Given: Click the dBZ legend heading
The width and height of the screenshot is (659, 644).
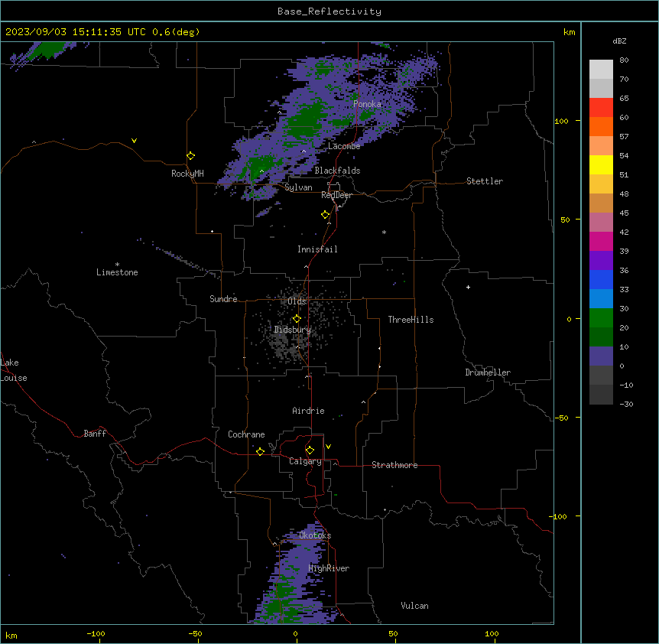Looking at the screenshot, I should click(619, 41).
